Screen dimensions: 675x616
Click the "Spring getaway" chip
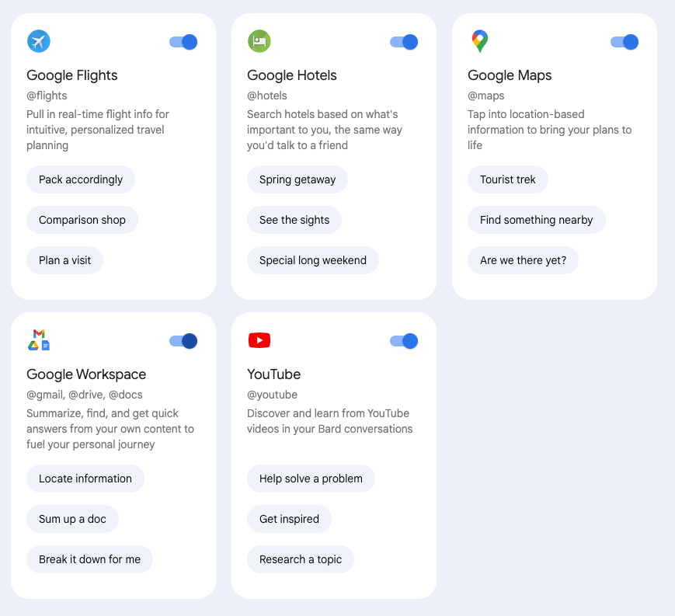point(297,179)
